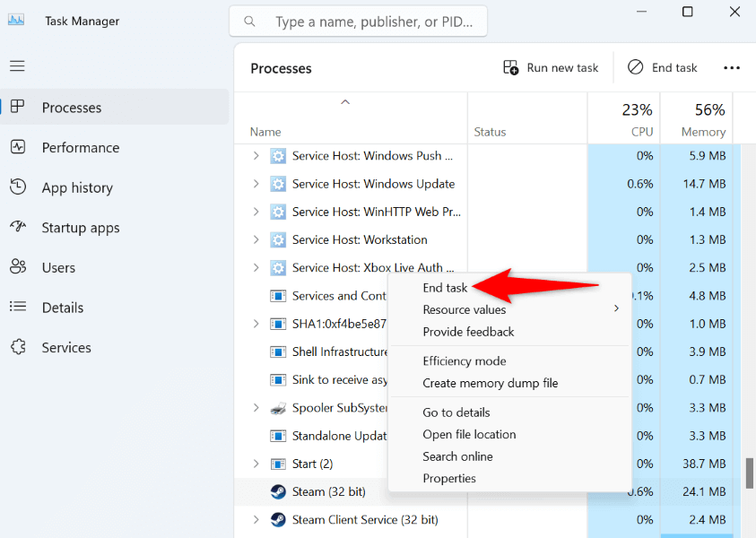Viewport: 756px width, 538px height.
Task: Click the Task Manager app icon
Action: [x=16, y=21]
